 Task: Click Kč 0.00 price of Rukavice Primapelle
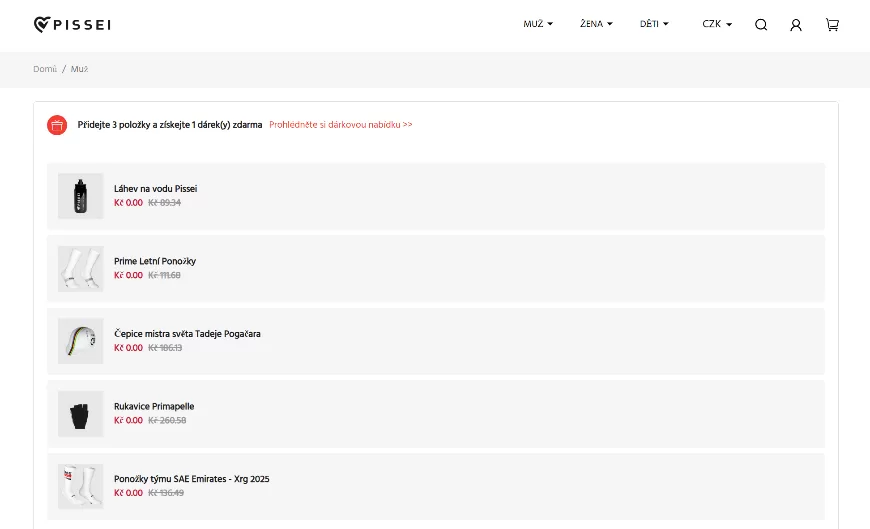point(128,420)
